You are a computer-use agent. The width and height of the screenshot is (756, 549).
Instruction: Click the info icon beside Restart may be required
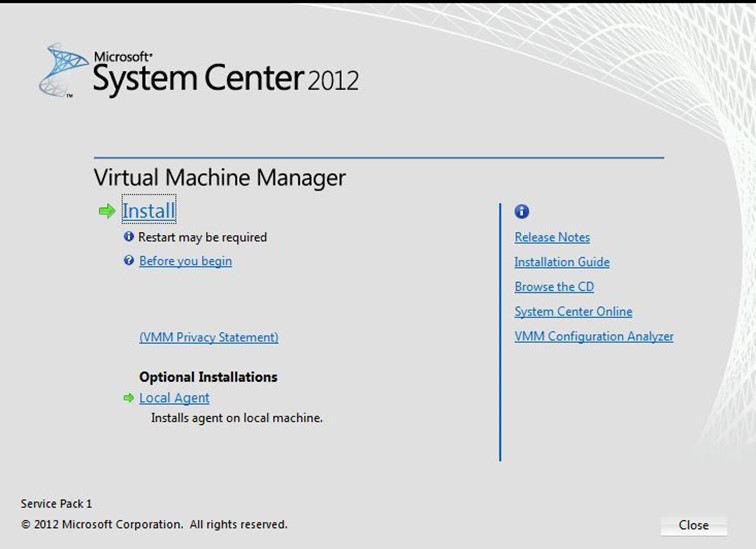[x=129, y=237]
